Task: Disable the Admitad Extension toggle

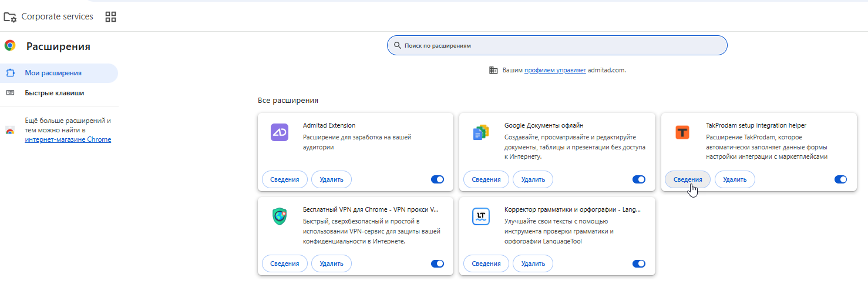Action: coord(438,179)
